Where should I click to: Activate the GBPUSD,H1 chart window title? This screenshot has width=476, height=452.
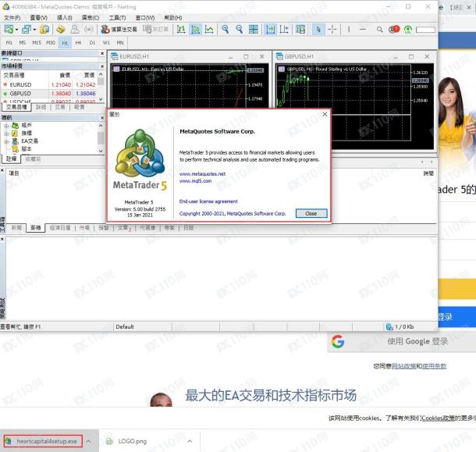(x=299, y=56)
